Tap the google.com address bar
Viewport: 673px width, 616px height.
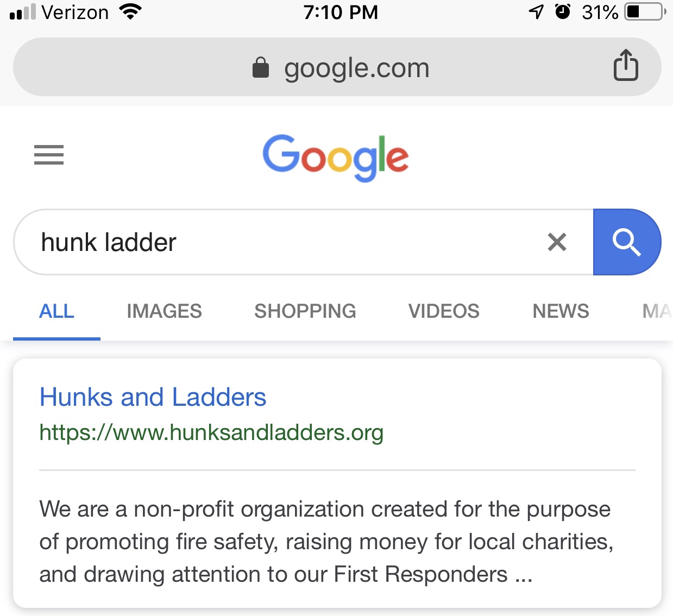(x=337, y=67)
